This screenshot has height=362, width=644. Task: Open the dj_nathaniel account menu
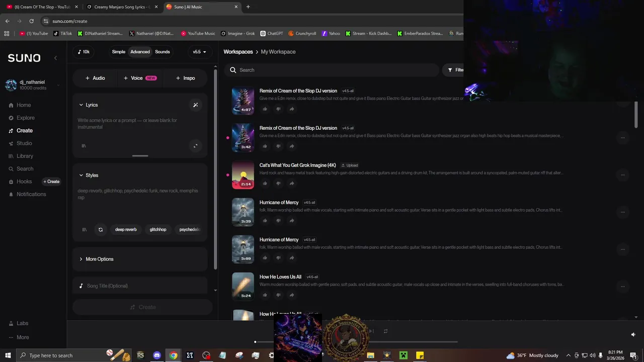coord(33,85)
